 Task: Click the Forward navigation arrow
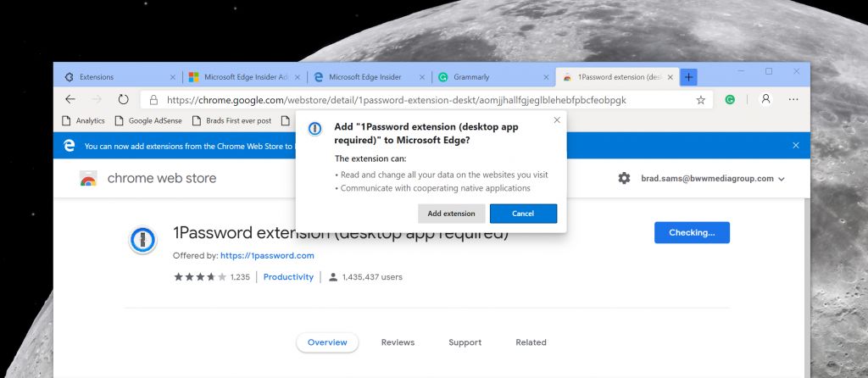(97, 100)
